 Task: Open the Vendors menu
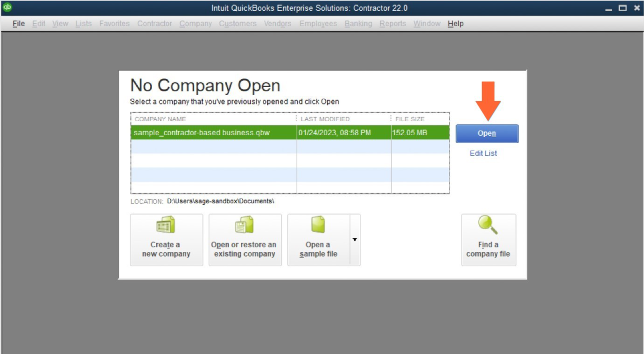click(x=277, y=23)
